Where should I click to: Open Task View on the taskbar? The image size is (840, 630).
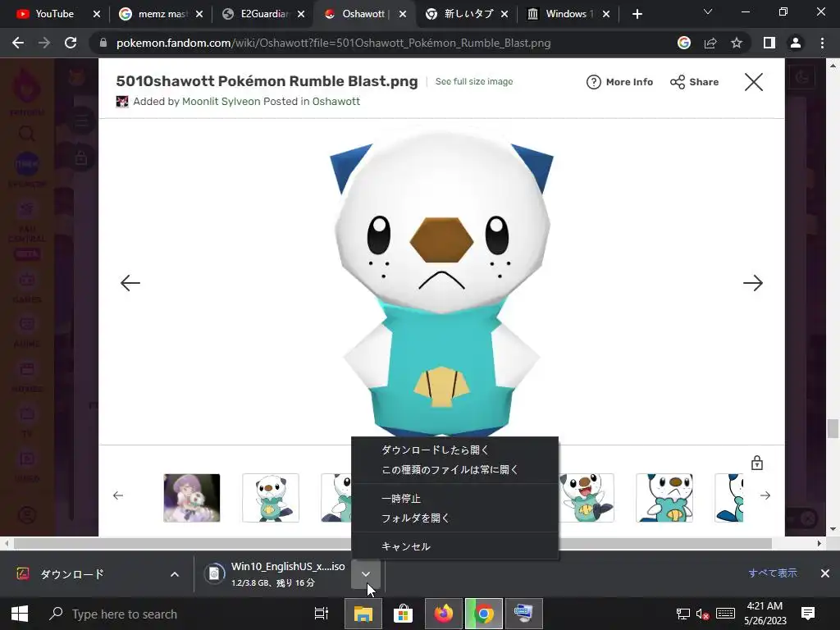(x=321, y=614)
